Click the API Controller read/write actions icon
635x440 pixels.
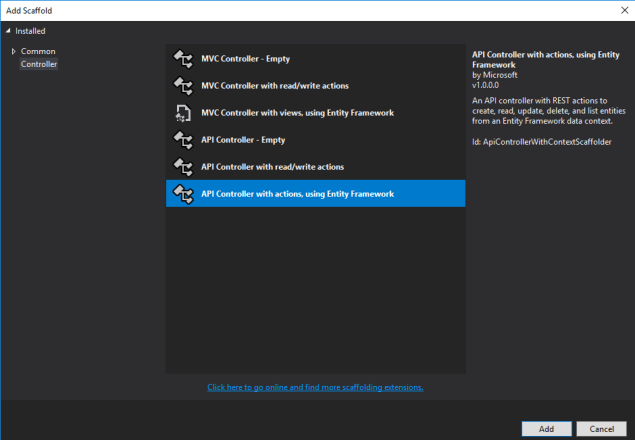(x=182, y=166)
